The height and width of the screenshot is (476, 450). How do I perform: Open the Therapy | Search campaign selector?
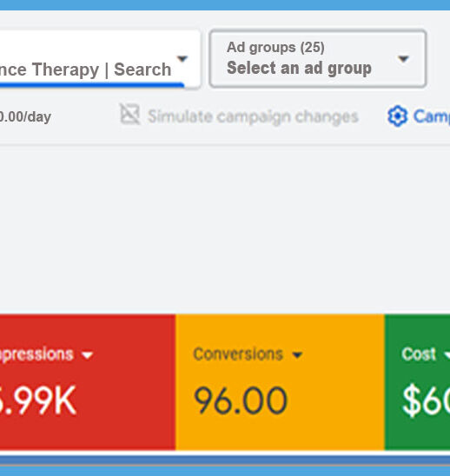click(x=100, y=59)
